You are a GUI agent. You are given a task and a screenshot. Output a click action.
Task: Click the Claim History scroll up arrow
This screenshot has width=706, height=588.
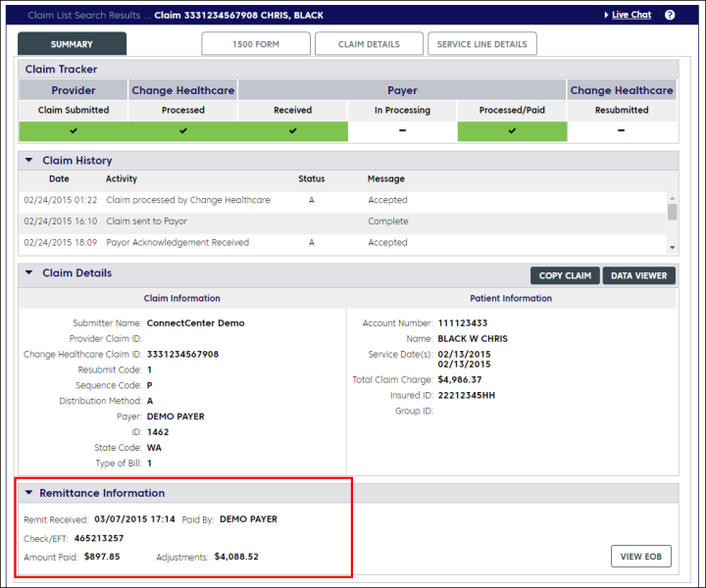673,198
